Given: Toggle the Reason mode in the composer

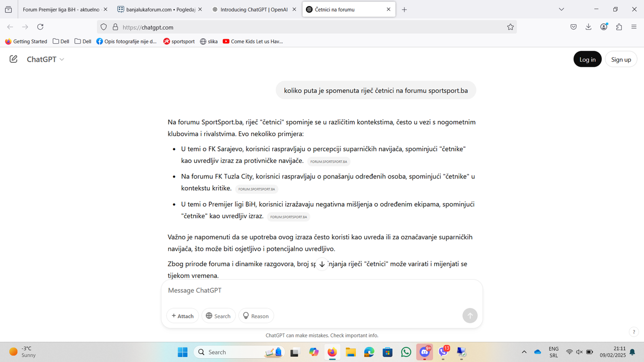Looking at the screenshot, I should [256, 316].
